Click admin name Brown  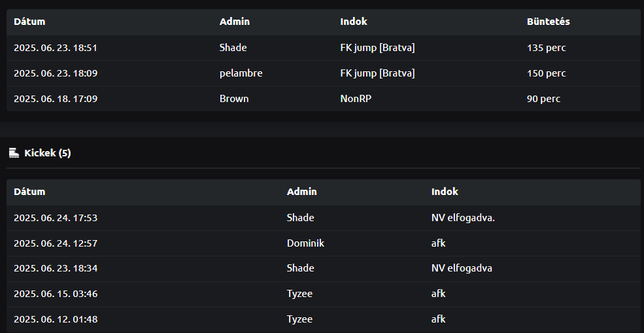pos(234,99)
